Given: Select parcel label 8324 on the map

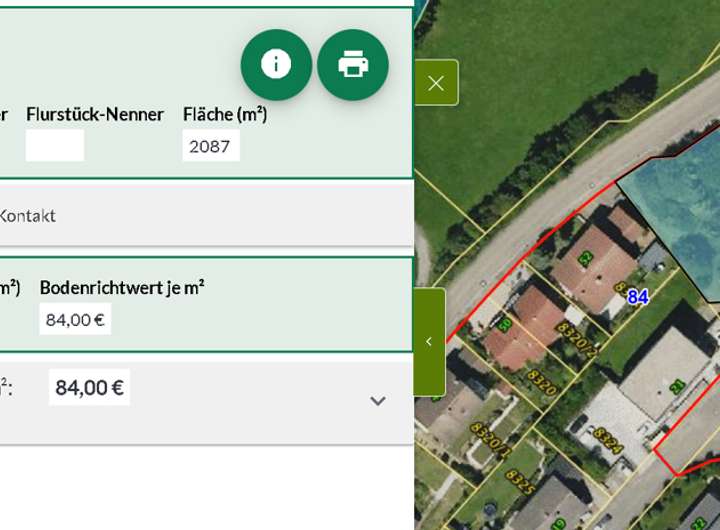Looking at the screenshot, I should click(608, 440).
